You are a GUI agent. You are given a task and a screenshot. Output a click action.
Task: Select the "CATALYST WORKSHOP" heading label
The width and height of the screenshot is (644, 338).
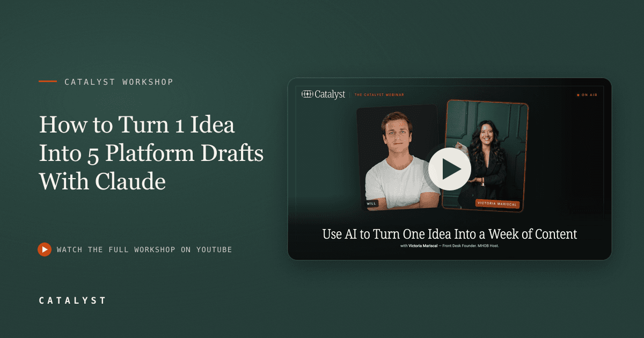119,82
